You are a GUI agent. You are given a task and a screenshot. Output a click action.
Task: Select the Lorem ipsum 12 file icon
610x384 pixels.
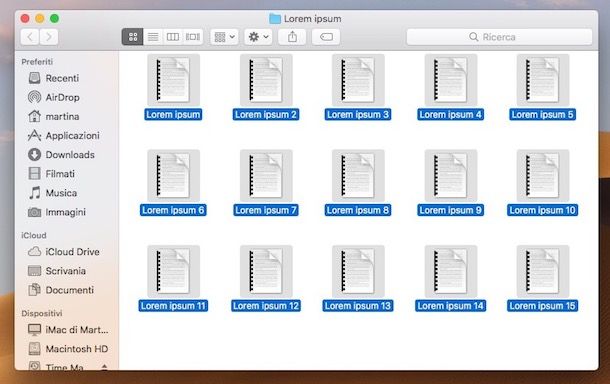pos(266,271)
